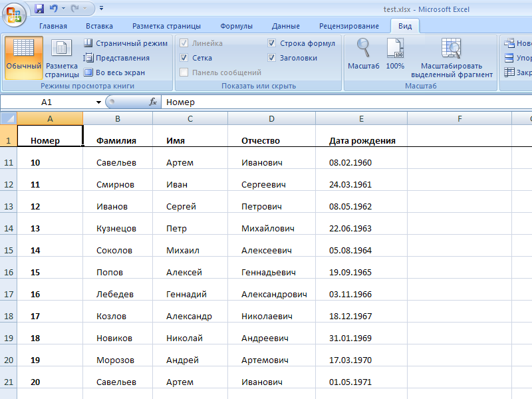Open the Name Box dropdown arrow
This screenshot has height=399, width=532.
point(98,102)
